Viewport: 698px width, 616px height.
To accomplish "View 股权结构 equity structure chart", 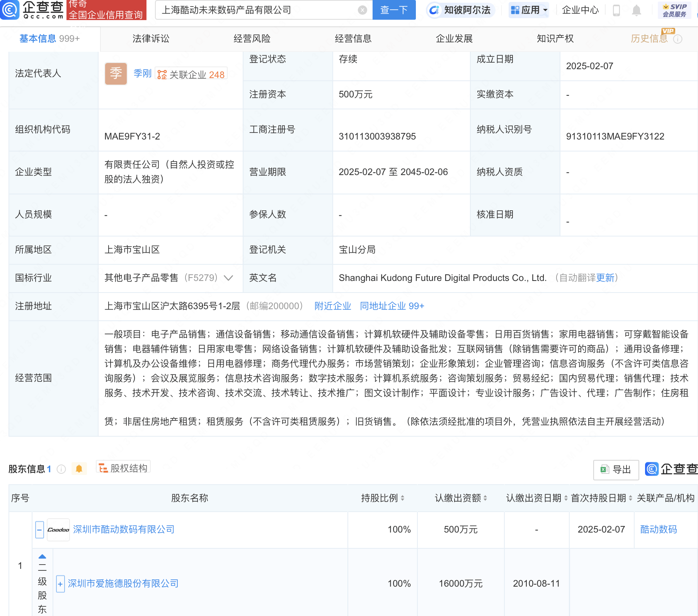I will (123, 468).
